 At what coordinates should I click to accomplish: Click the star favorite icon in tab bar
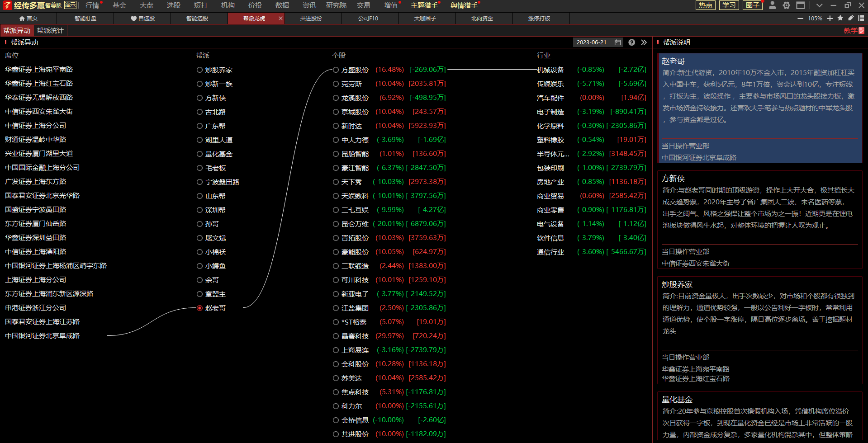840,18
